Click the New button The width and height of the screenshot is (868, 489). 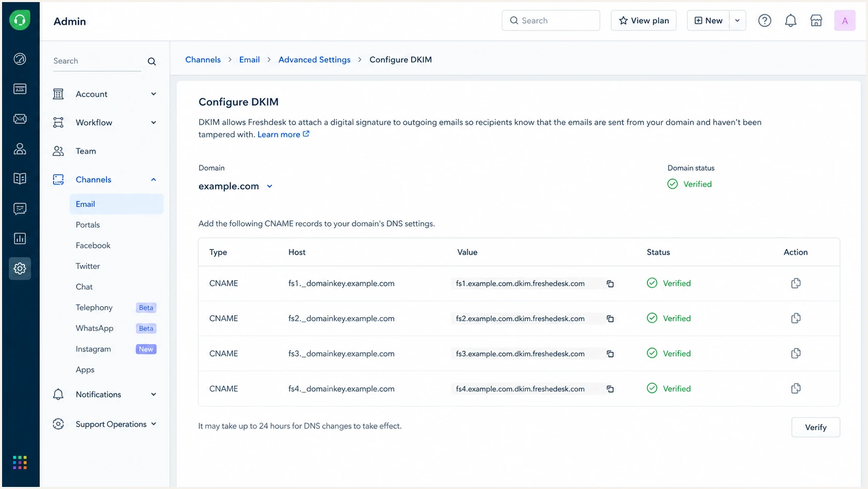708,20
